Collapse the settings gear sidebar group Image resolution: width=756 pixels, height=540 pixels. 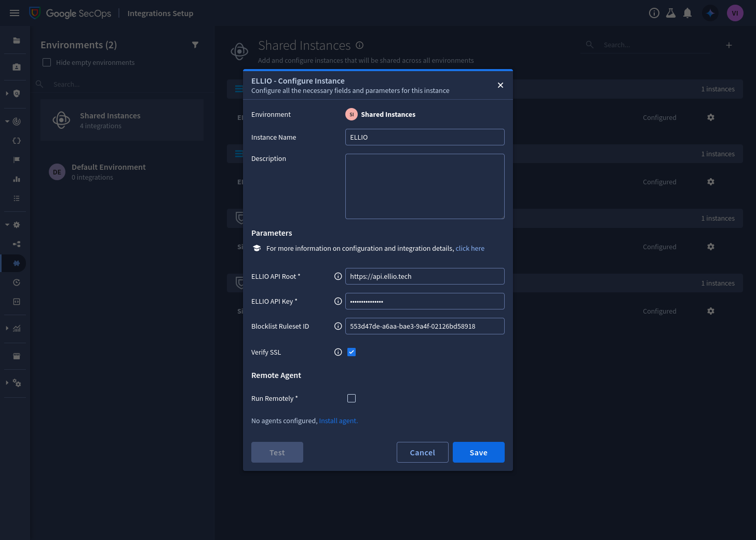point(7,225)
